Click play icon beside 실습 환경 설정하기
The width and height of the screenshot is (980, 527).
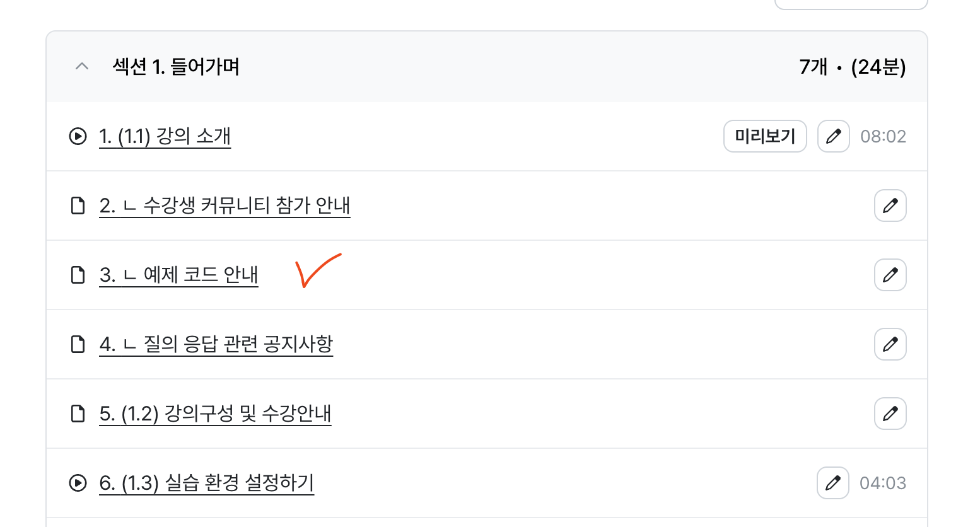coord(78,483)
